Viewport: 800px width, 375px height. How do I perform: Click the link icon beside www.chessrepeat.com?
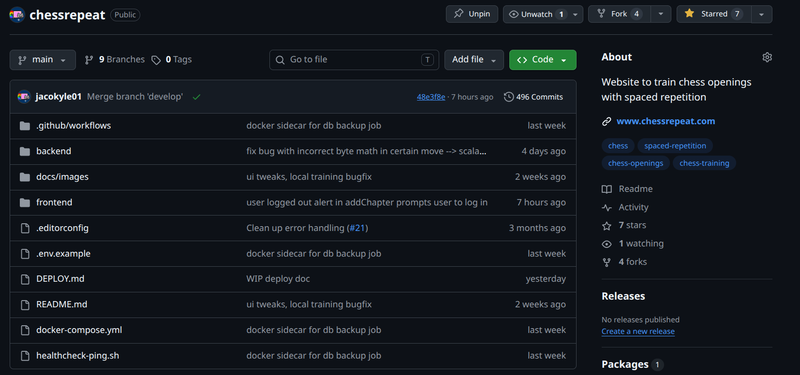(x=607, y=121)
